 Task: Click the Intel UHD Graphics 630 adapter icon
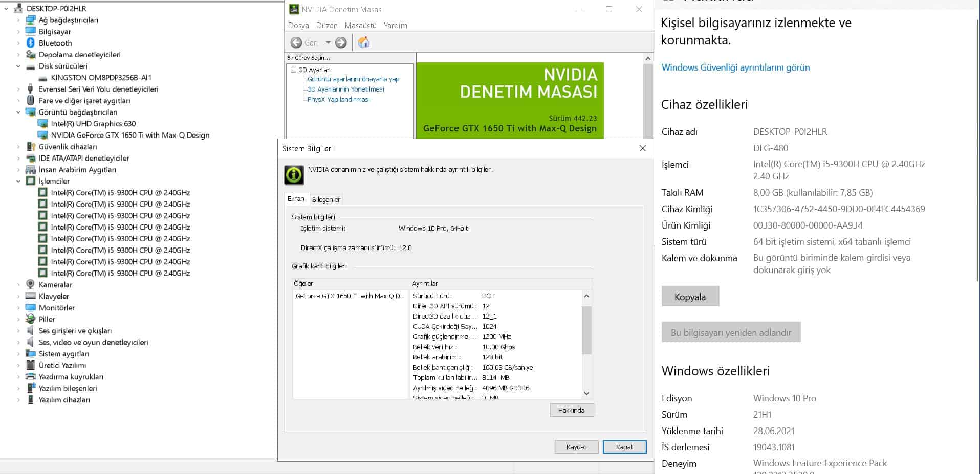[x=43, y=123]
